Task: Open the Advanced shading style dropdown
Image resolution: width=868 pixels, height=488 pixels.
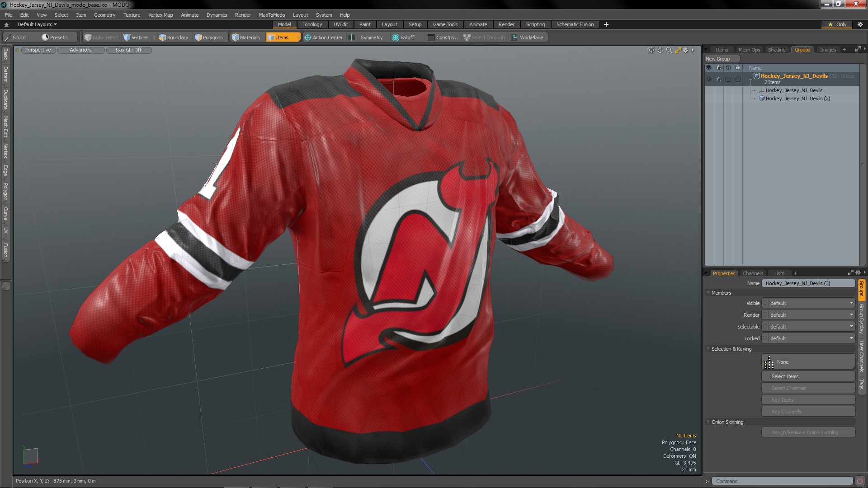Action: (x=80, y=50)
